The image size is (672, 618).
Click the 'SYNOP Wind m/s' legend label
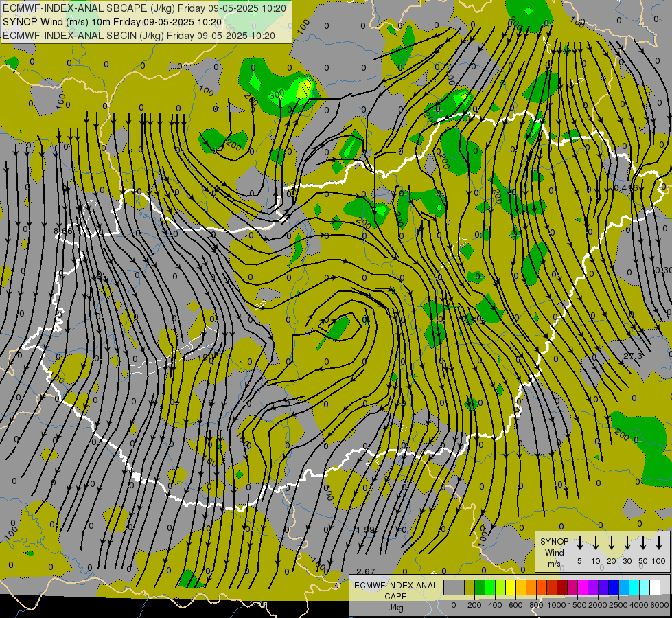[x=554, y=552]
